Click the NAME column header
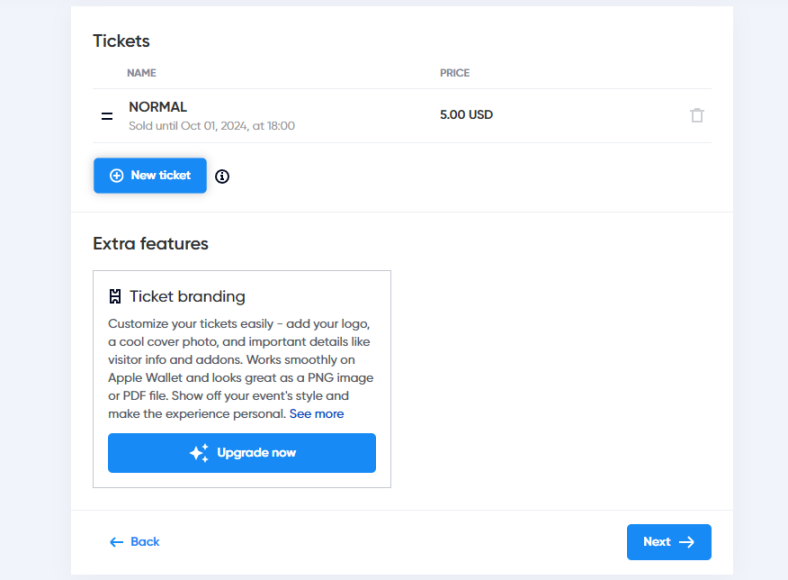788x580 pixels. 142,73
